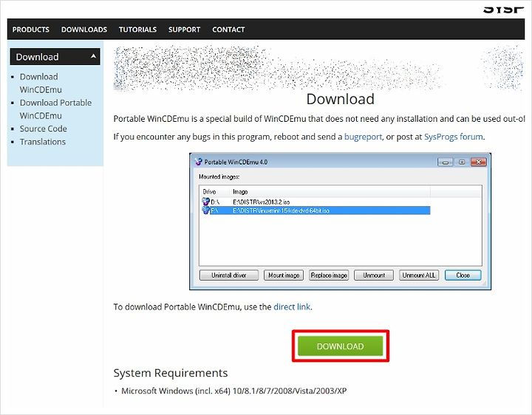Click the F:\ drive disc icon
Viewport: 532px width, 415px height.
point(205,210)
